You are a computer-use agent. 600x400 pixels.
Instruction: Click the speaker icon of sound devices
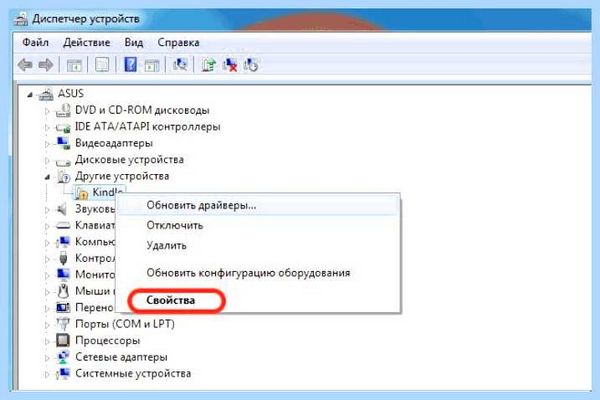62,209
